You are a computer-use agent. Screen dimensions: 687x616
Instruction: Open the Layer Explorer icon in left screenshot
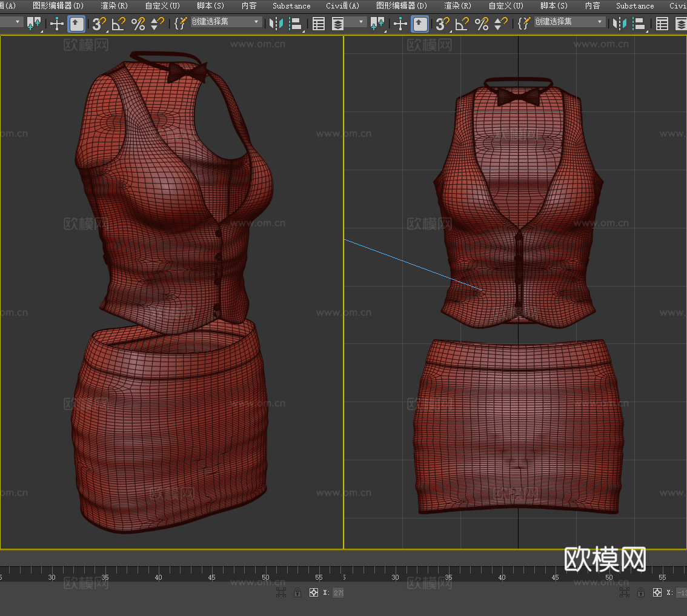337,24
